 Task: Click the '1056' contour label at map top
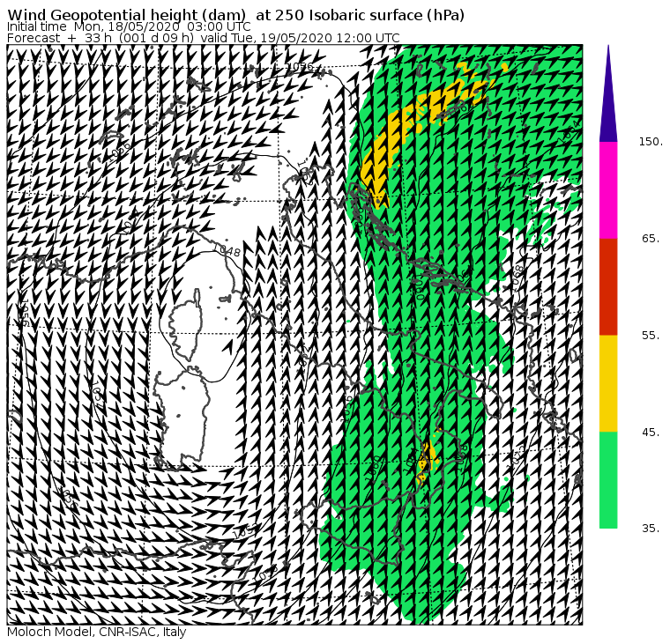pyautogui.click(x=300, y=66)
